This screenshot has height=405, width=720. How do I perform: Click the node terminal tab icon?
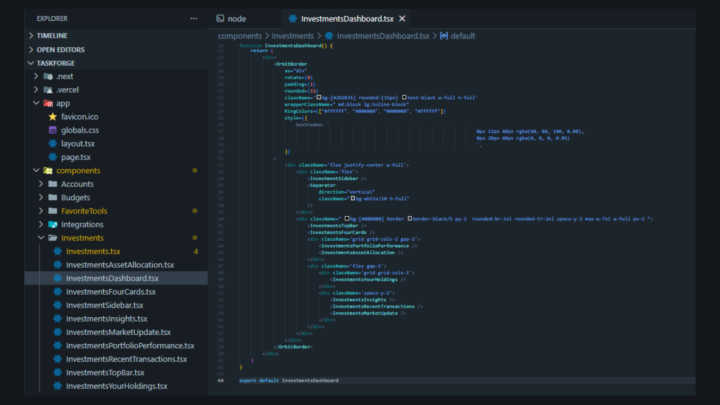click(x=220, y=18)
